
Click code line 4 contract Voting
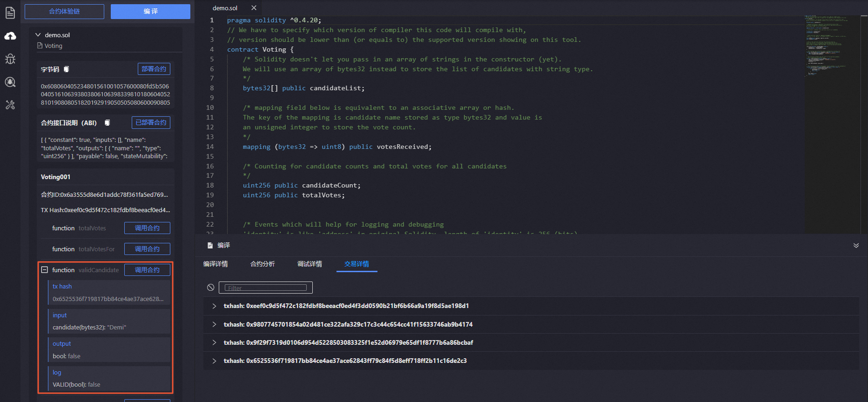[x=260, y=49]
